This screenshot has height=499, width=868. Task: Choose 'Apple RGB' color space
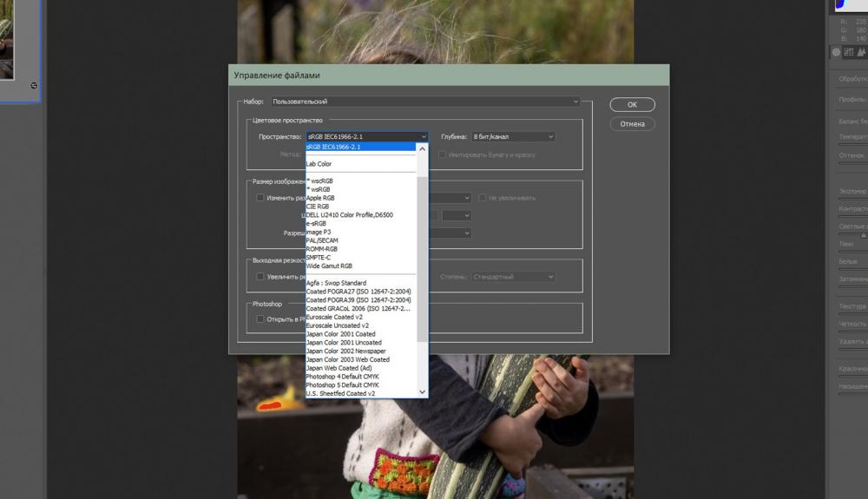coord(360,198)
